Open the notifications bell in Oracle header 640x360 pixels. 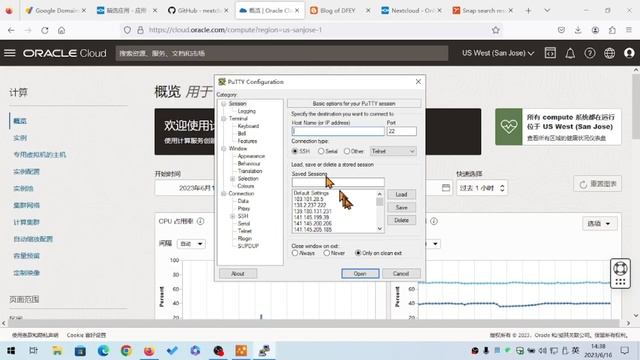pyautogui.click(x=570, y=53)
